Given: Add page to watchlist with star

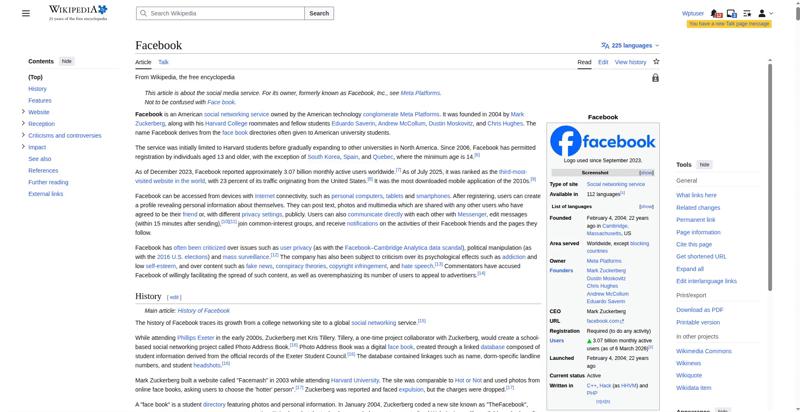Looking at the screenshot, I should coord(656,62).
